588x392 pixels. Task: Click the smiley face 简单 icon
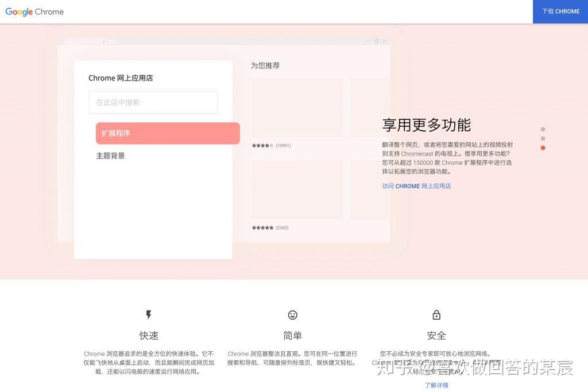coord(293,315)
